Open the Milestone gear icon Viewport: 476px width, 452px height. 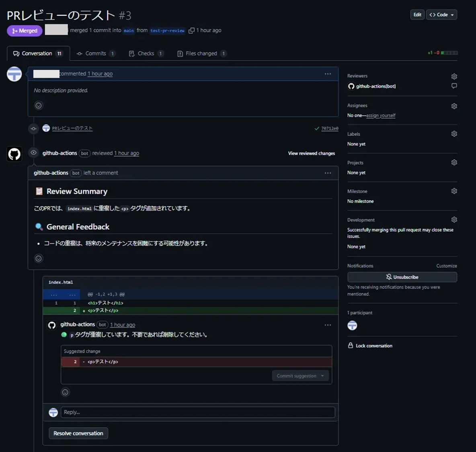[454, 191]
